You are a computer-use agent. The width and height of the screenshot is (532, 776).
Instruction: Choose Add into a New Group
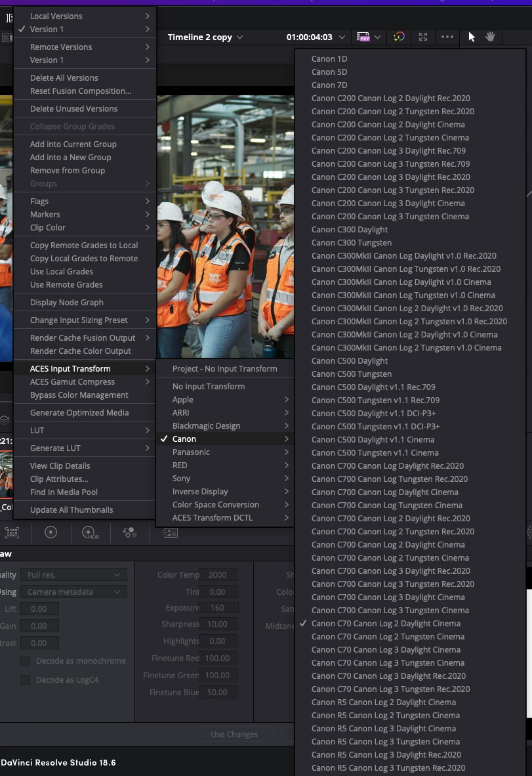coord(85,158)
